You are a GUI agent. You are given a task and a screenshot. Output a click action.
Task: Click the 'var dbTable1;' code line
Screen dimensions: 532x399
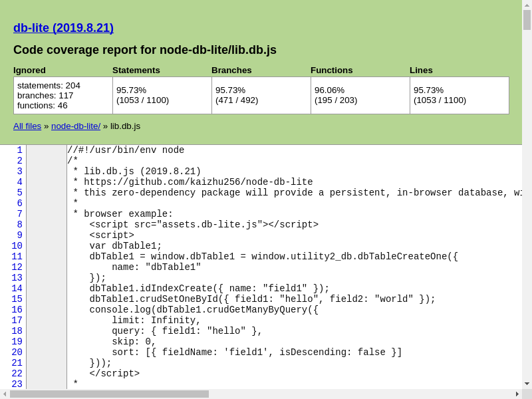(x=126, y=245)
